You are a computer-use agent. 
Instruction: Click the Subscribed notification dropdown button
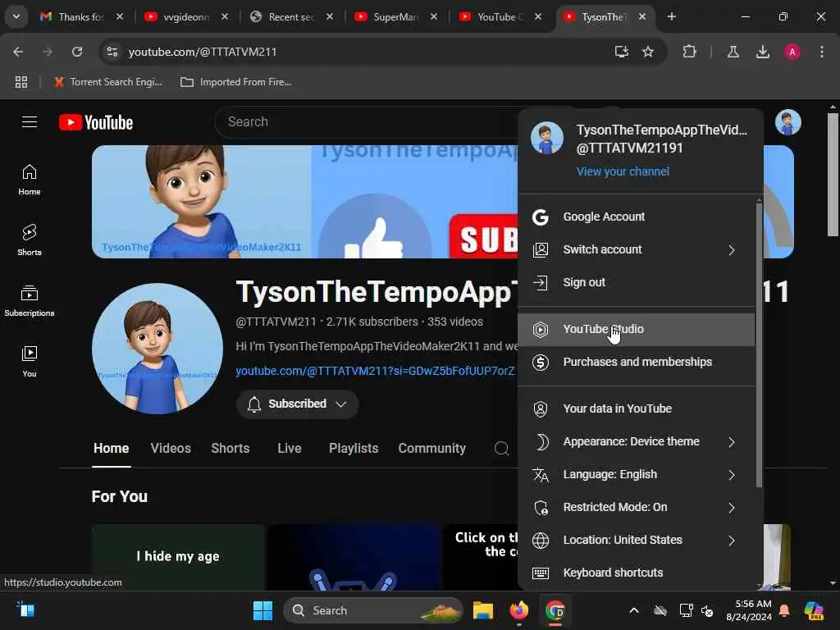pos(297,404)
